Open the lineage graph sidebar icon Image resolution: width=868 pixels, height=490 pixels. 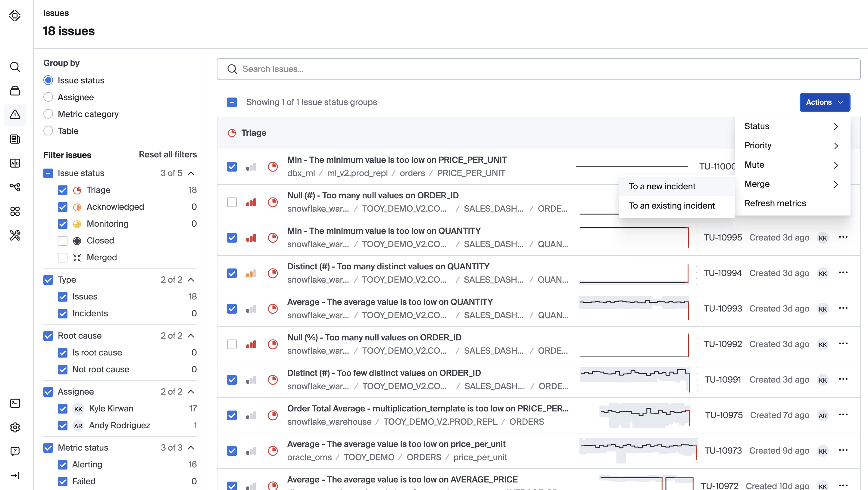coord(15,187)
